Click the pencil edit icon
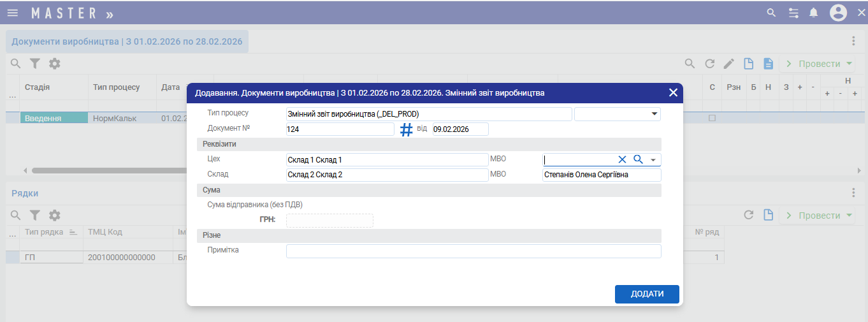The width and height of the screenshot is (868, 322). tap(729, 64)
